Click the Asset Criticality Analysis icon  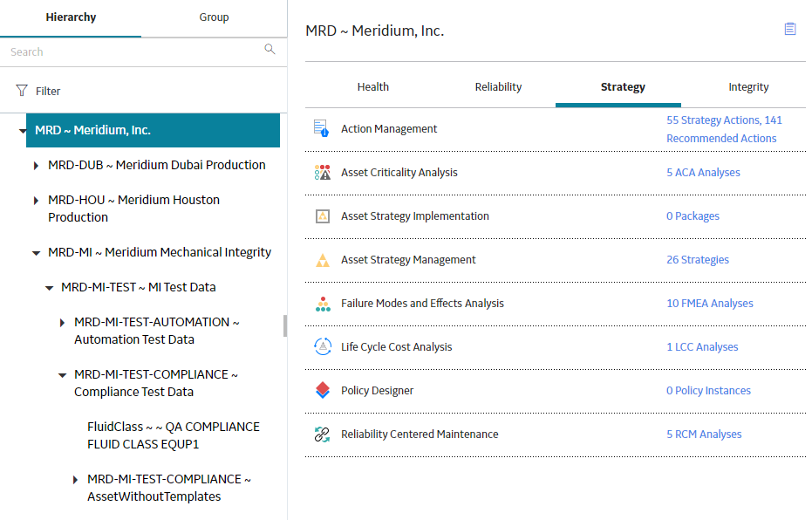(322, 173)
